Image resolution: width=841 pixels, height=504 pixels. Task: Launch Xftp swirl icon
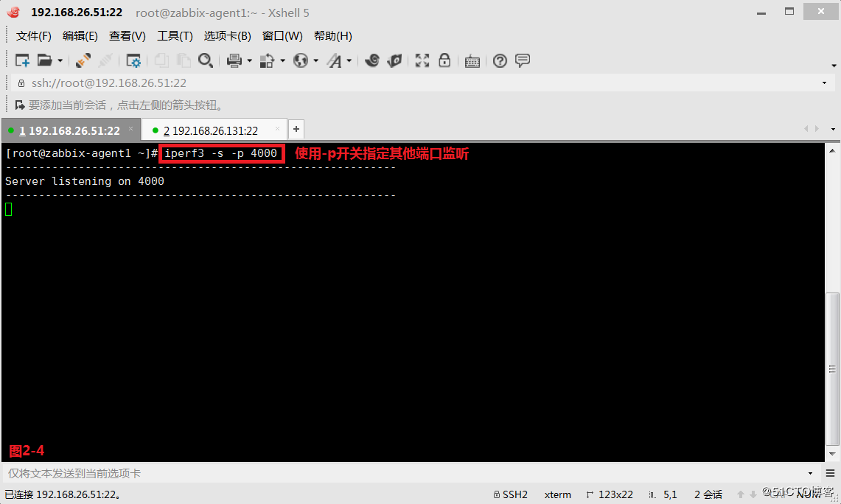(x=371, y=60)
